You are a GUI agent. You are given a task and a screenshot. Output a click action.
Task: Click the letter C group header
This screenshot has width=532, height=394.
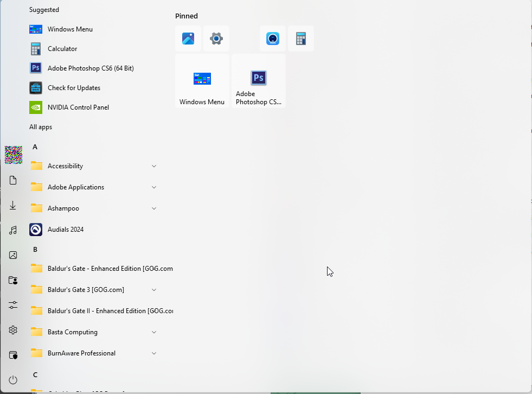click(35, 374)
